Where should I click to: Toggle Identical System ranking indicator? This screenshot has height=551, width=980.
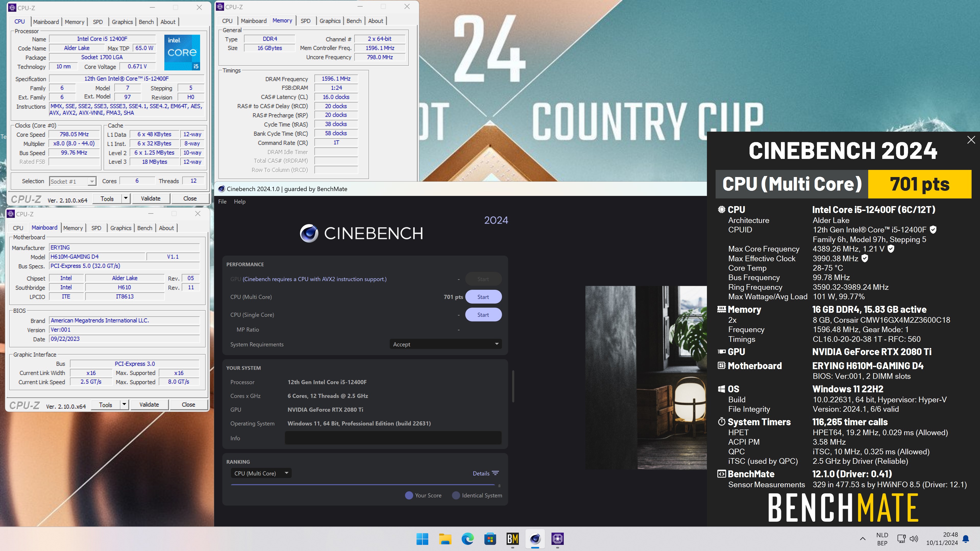[x=456, y=495]
